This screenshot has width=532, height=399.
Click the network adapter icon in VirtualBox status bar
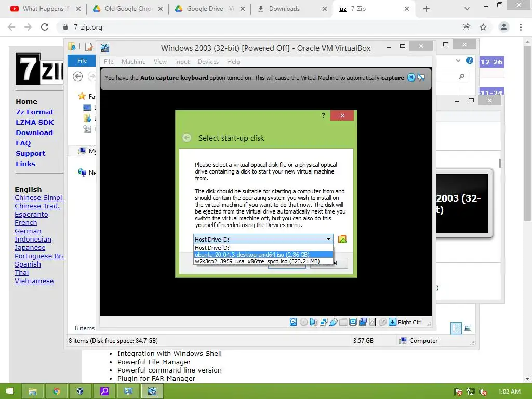point(323,322)
